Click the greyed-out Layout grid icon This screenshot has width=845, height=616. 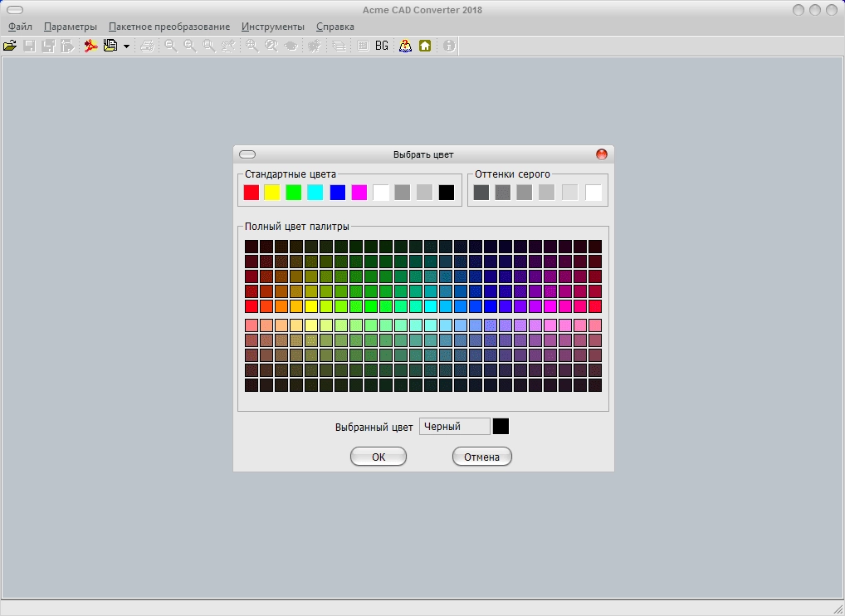point(363,46)
